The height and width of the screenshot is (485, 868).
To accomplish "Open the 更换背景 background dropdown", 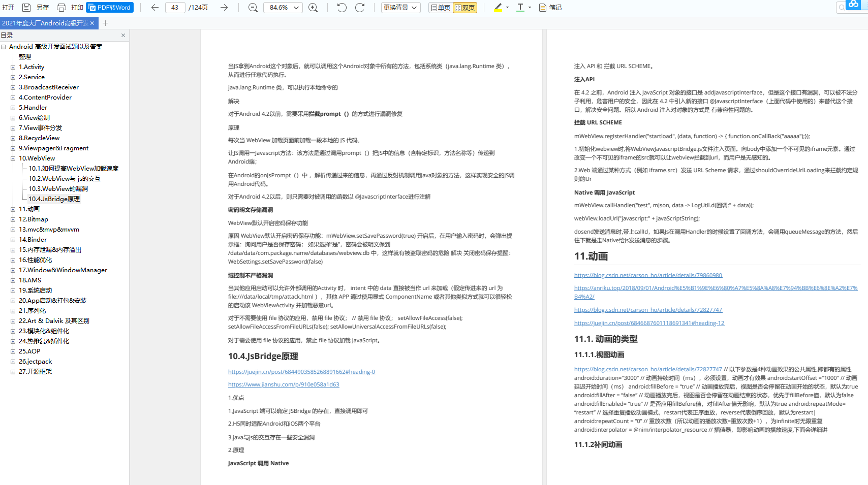I will (400, 8).
